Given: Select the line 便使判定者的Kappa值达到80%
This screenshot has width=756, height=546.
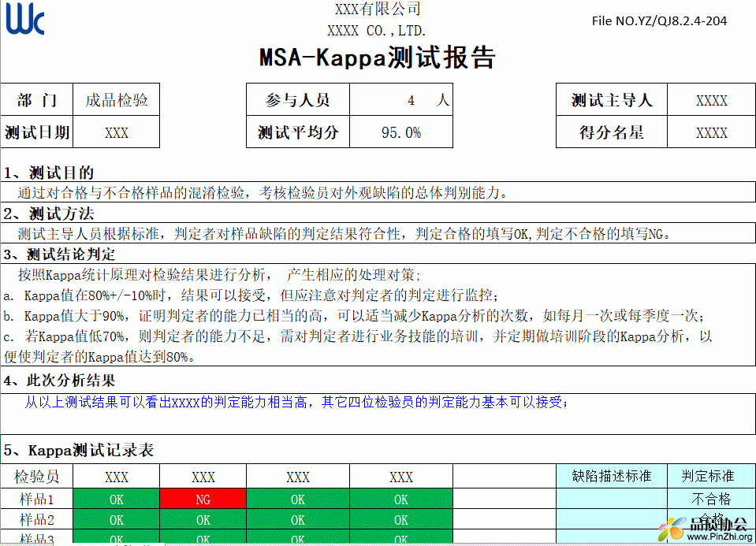Looking at the screenshot, I should click(100, 357).
